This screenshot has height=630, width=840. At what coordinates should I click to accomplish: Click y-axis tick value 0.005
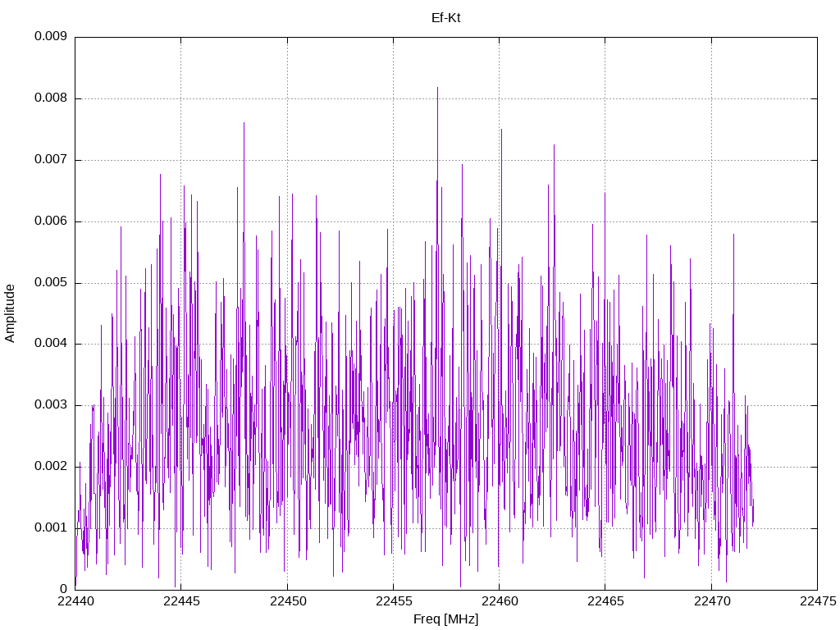click(x=51, y=282)
